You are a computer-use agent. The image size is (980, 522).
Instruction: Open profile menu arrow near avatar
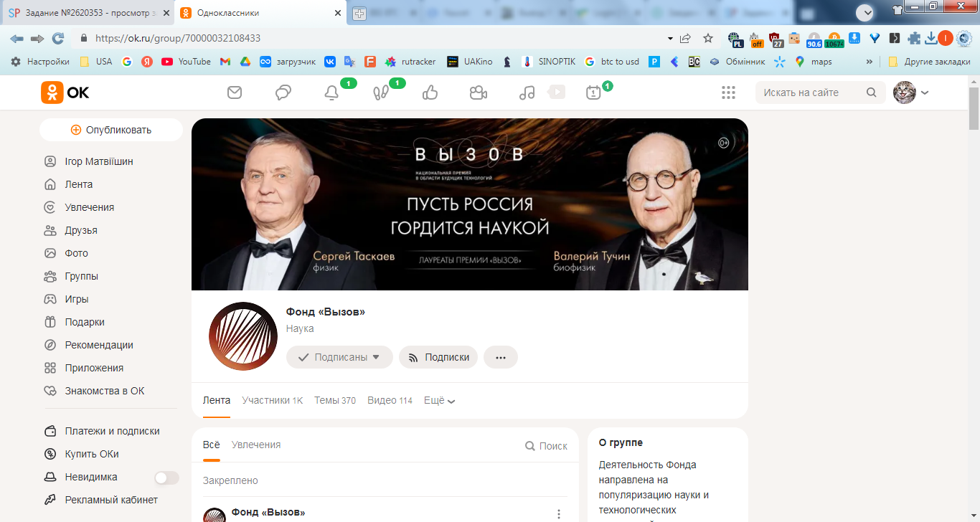coord(925,92)
